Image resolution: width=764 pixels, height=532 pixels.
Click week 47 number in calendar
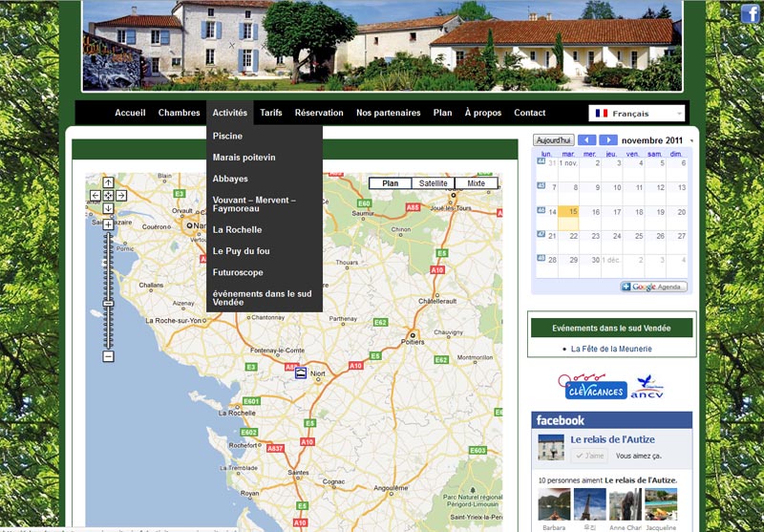point(541,234)
